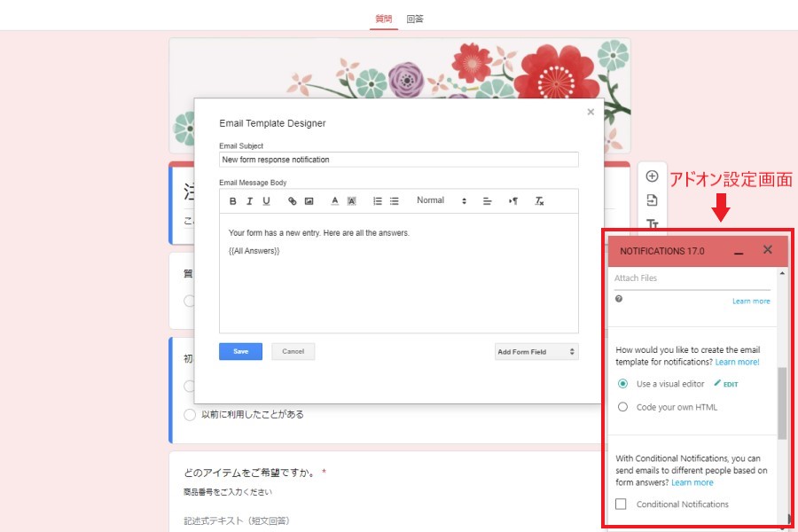Save the email template

pyautogui.click(x=240, y=351)
